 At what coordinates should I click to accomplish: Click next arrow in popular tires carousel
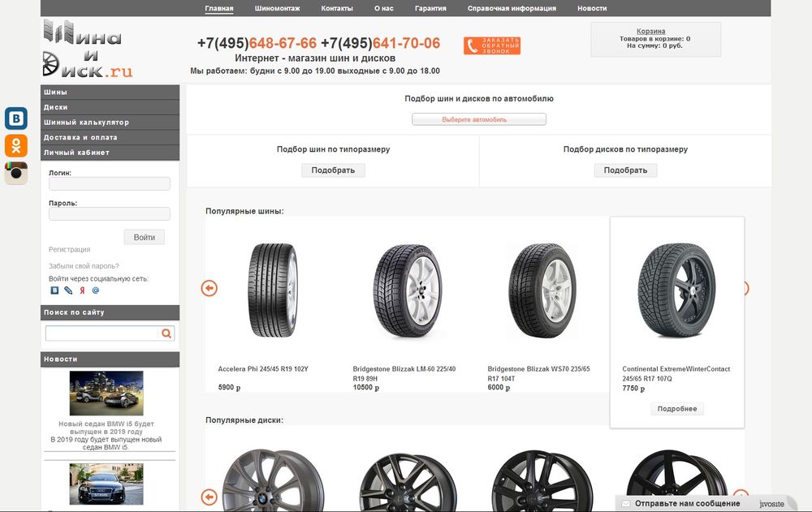click(745, 288)
